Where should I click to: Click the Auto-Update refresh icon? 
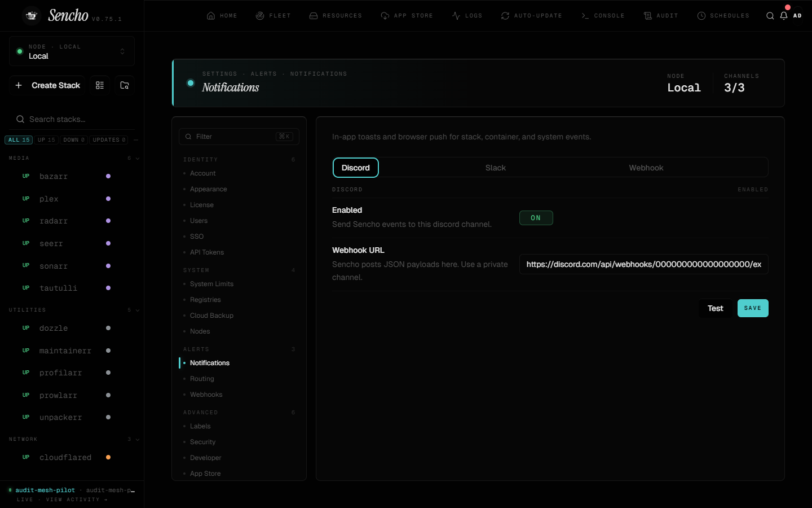505,16
